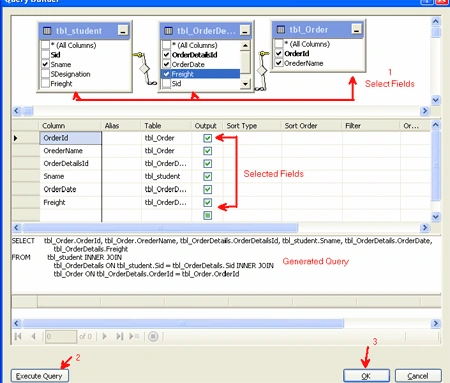Click the Execute Query button
The image size is (450, 383).
pos(40,376)
